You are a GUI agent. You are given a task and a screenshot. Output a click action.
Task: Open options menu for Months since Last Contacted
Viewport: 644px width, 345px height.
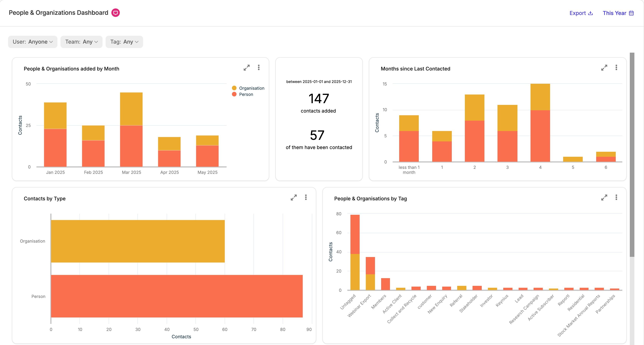pos(616,68)
